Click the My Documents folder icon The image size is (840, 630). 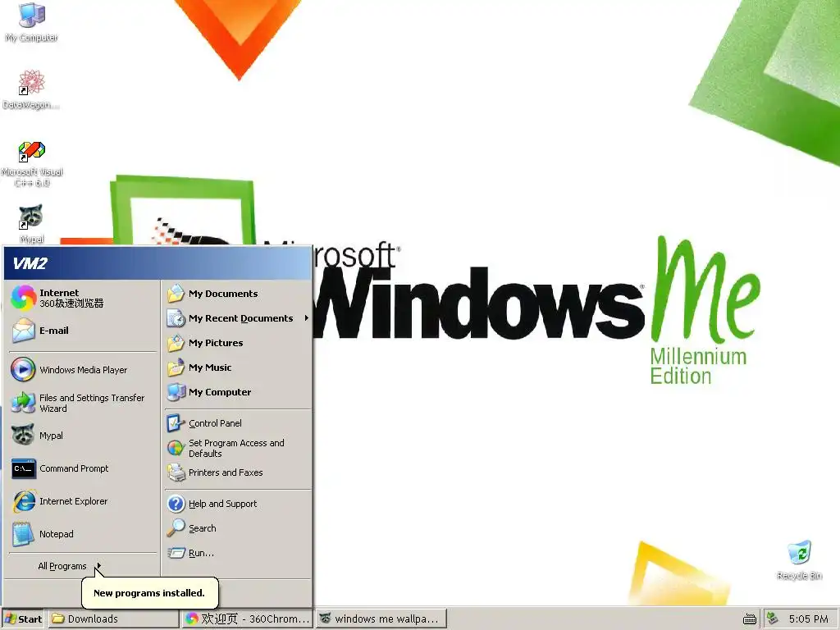coord(176,294)
